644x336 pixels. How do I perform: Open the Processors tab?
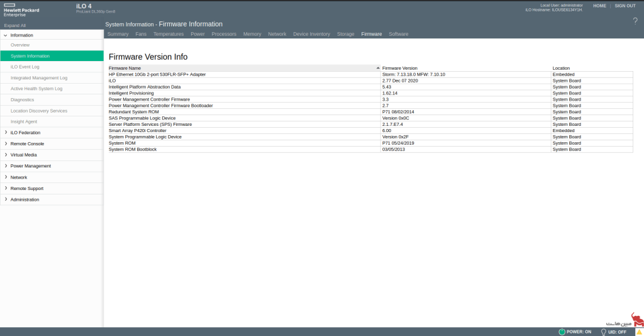pyautogui.click(x=224, y=34)
